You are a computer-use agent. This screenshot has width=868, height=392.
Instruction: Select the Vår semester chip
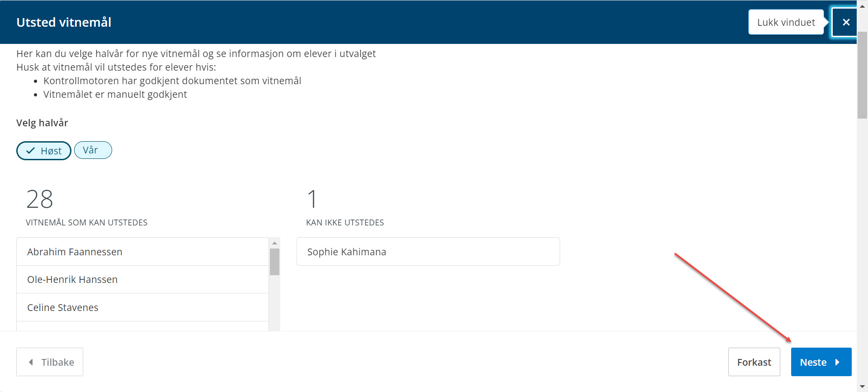[x=93, y=150]
